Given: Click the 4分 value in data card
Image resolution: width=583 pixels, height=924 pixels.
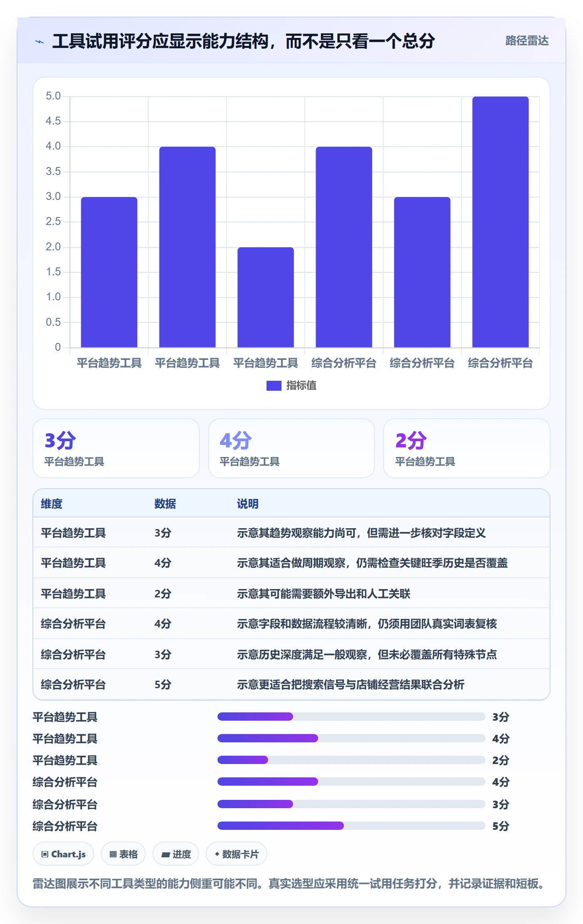Looking at the screenshot, I should (236, 440).
